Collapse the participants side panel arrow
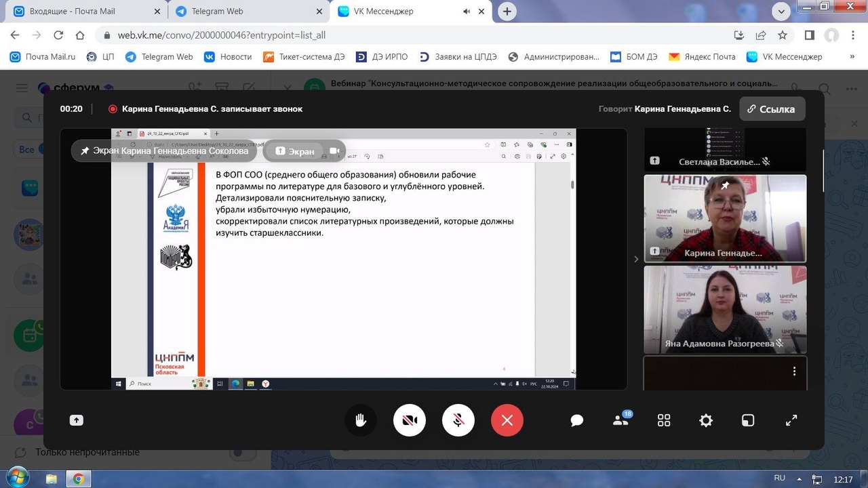The image size is (868, 488). (x=636, y=259)
